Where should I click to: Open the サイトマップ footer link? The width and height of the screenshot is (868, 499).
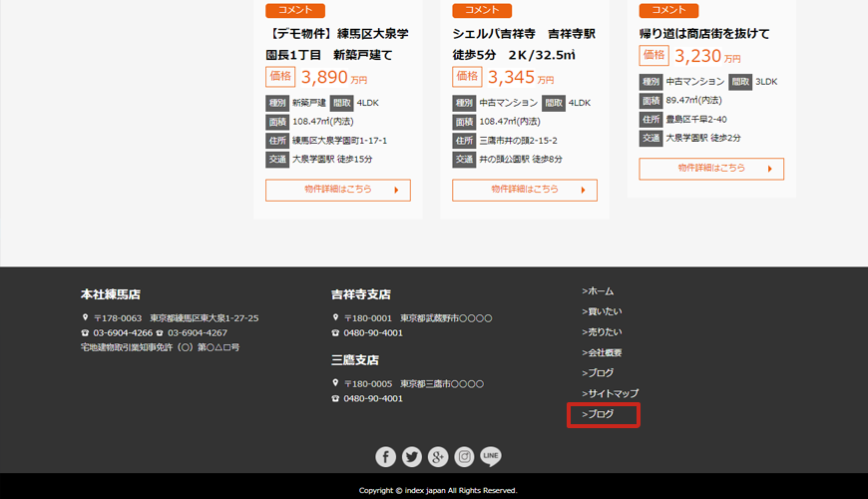[x=610, y=393]
